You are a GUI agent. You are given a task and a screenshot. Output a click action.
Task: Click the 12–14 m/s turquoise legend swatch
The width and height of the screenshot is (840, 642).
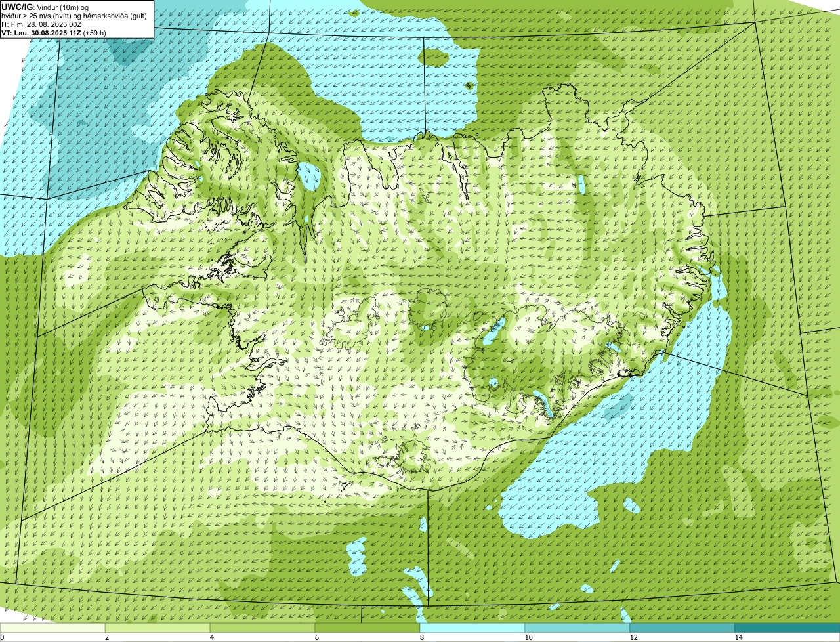(682, 628)
